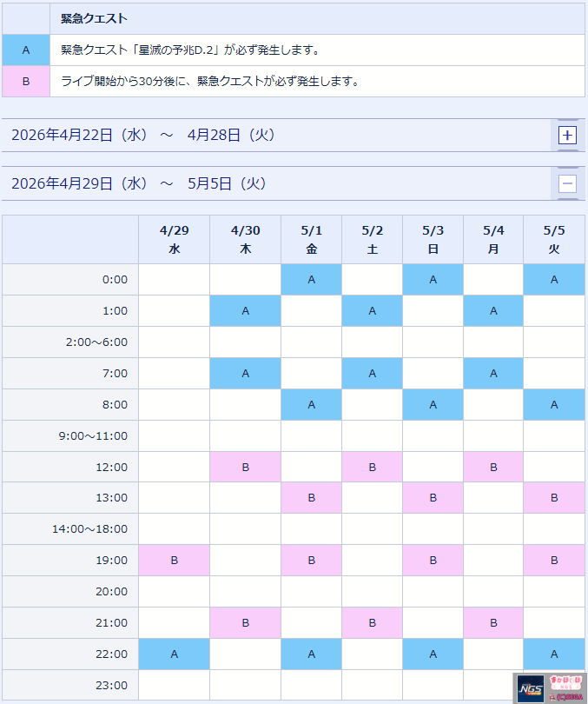
Task: Click the A cell at 1:00 on 4/30
Action: tap(245, 311)
